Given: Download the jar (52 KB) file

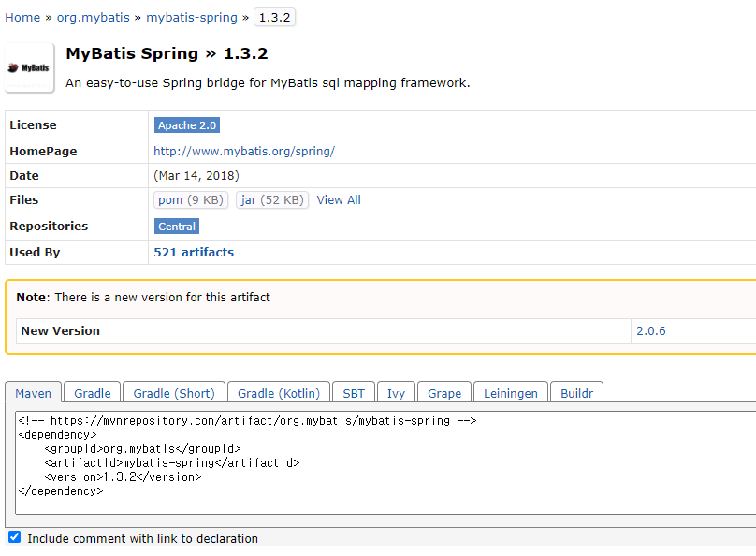Looking at the screenshot, I should [x=272, y=199].
